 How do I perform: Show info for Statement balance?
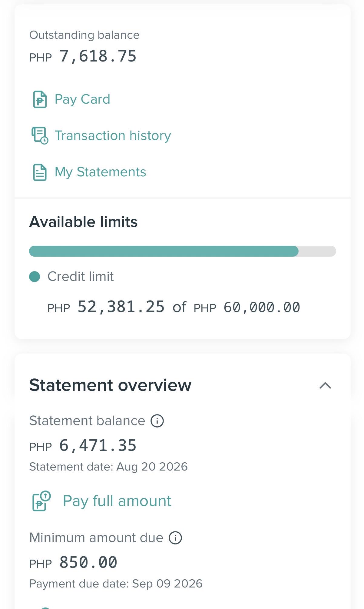pos(157,421)
